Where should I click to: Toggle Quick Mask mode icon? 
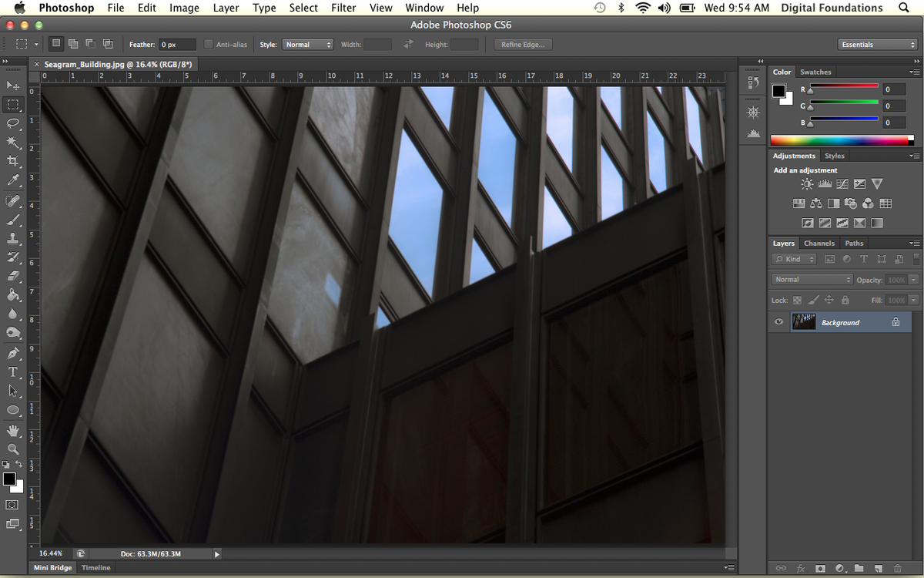click(x=12, y=505)
